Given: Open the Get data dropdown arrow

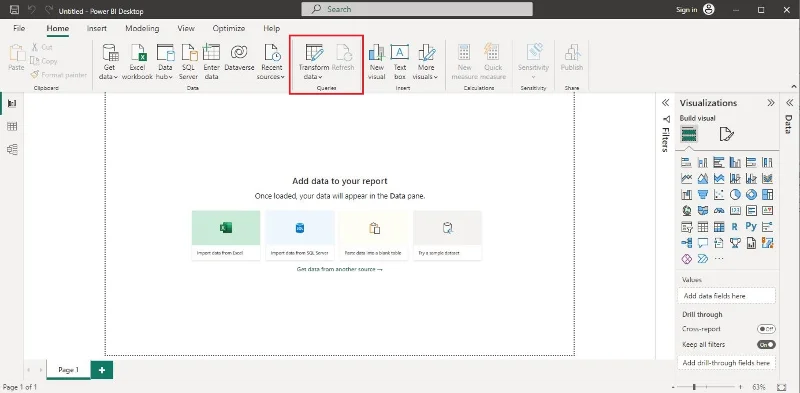Looking at the screenshot, I should [x=116, y=77].
